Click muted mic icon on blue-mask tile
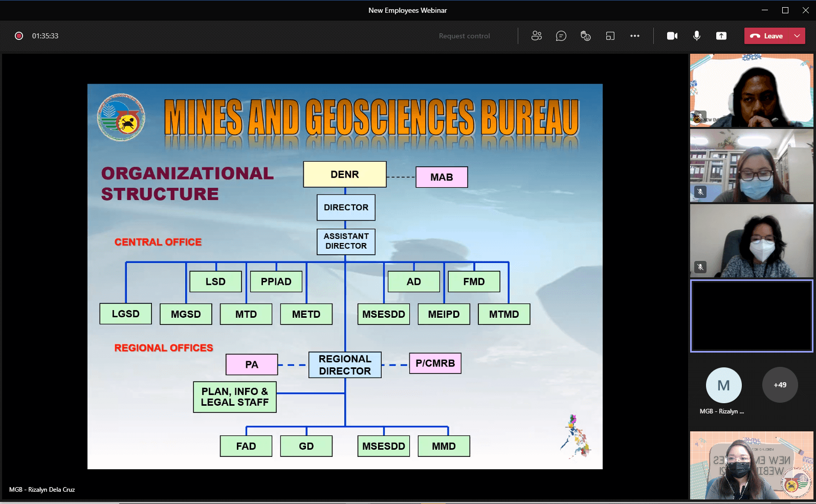The height and width of the screenshot is (504, 816). [x=700, y=192]
